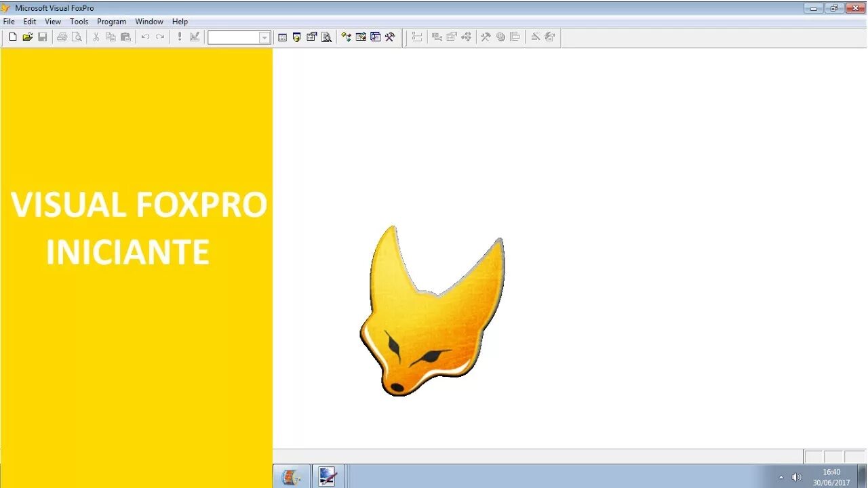
Task: Minimize the Visual FoxPro window
Action: (x=814, y=8)
